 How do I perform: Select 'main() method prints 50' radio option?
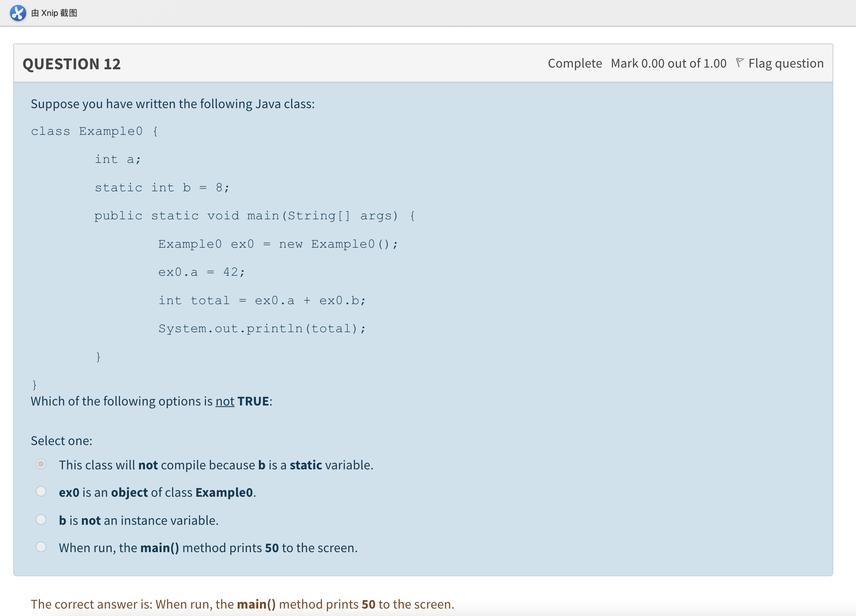click(x=41, y=547)
